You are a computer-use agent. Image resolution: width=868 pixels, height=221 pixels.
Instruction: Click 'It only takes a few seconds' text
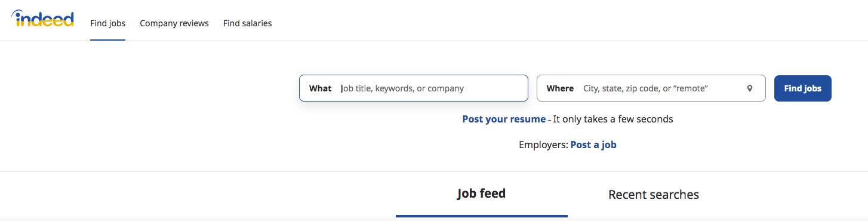pyautogui.click(x=613, y=119)
